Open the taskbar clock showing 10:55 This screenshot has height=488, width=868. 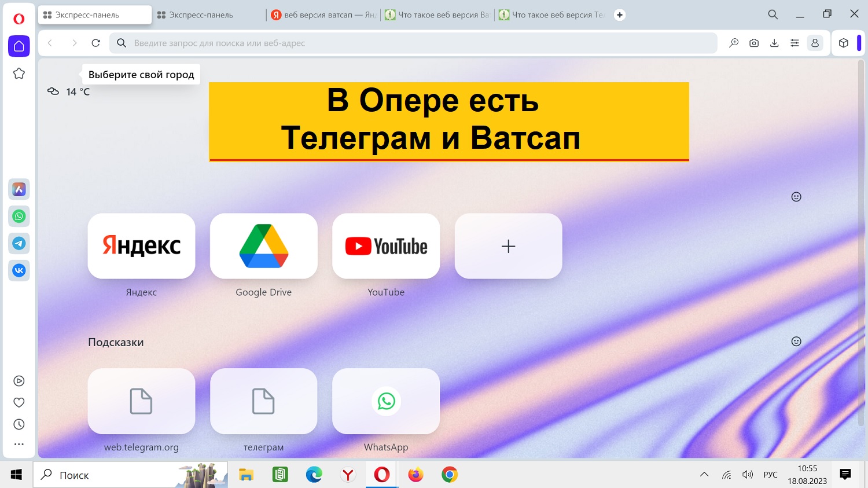pyautogui.click(x=807, y=475)
